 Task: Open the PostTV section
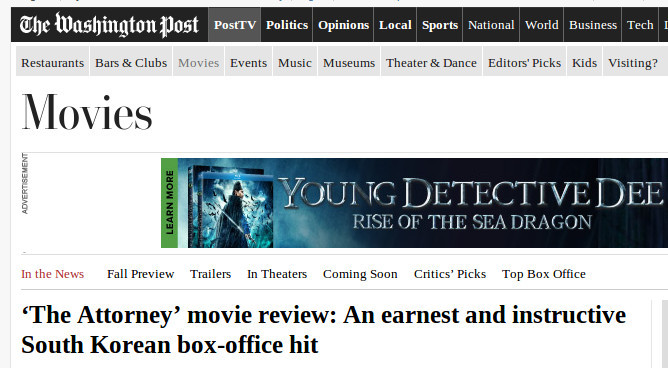click(235, 25)
